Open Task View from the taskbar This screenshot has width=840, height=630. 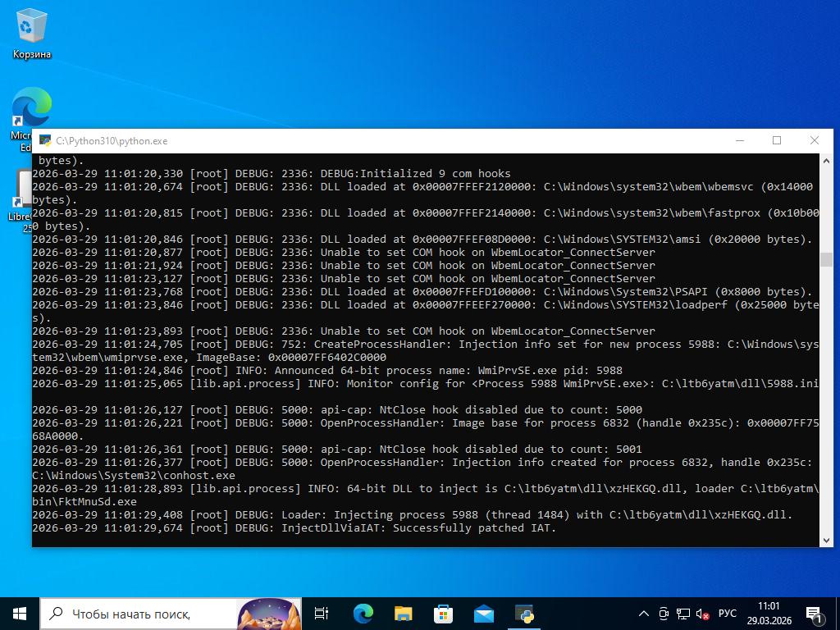(x=322, y=614)
